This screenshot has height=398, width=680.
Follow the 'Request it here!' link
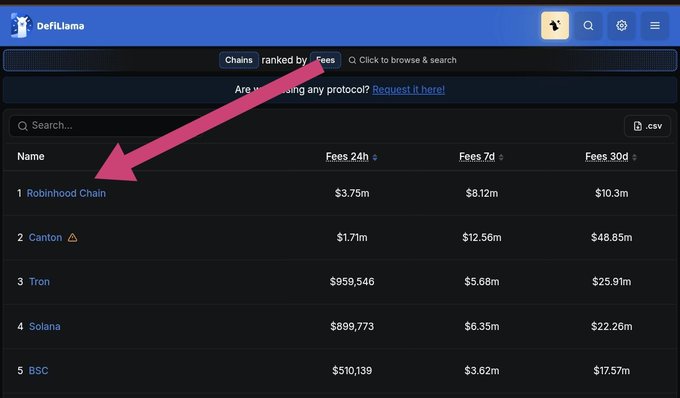tap(408, 90)
